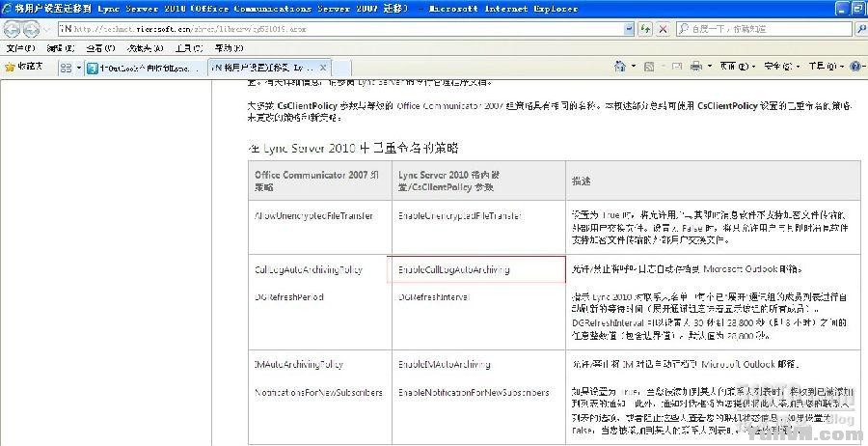This screenshot has height=446, width=868.
Task: Expand the tab list dropdown arrow
Action: pos(79,68)
